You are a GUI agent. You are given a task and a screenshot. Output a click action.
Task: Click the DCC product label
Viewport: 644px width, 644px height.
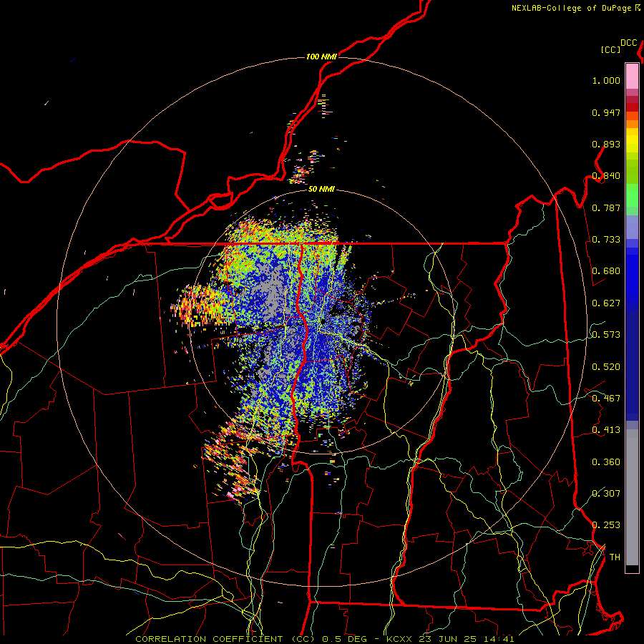(629, 43)
